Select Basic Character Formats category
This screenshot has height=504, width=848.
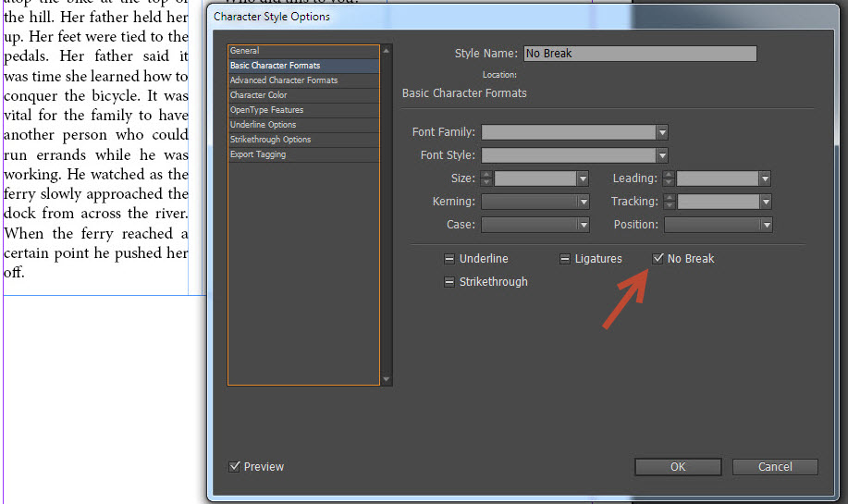point(303,66)
